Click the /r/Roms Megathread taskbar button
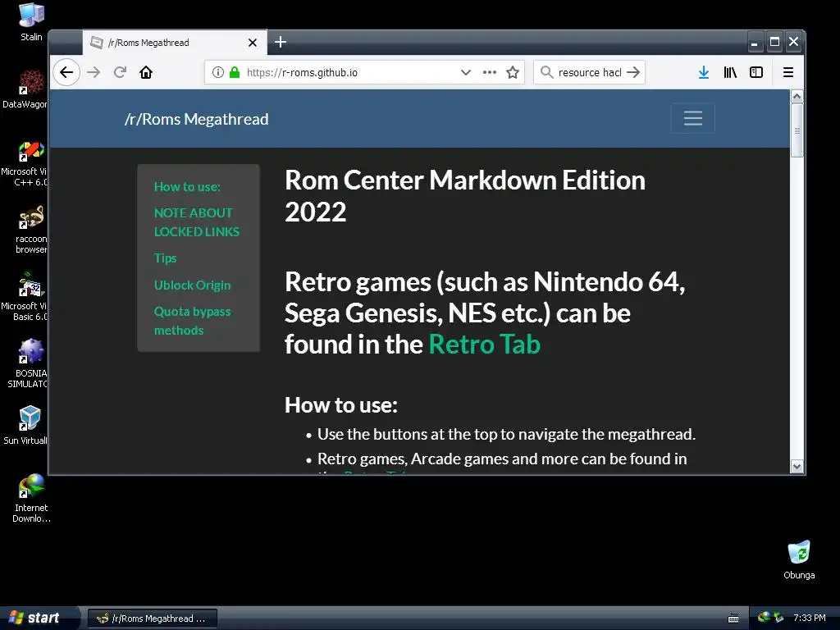The height and width of the screenshot is (630, 840). pyautogui.click(x=153, y=619)
